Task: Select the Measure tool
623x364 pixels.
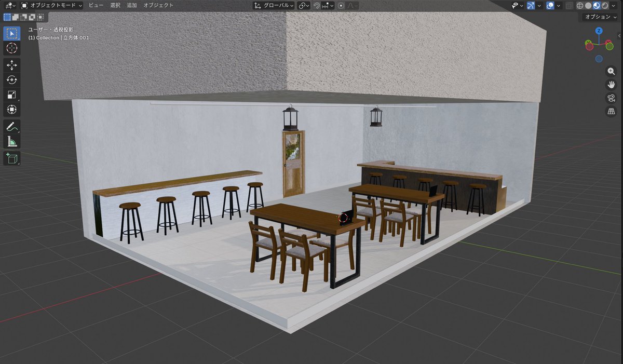Action: 11,141
